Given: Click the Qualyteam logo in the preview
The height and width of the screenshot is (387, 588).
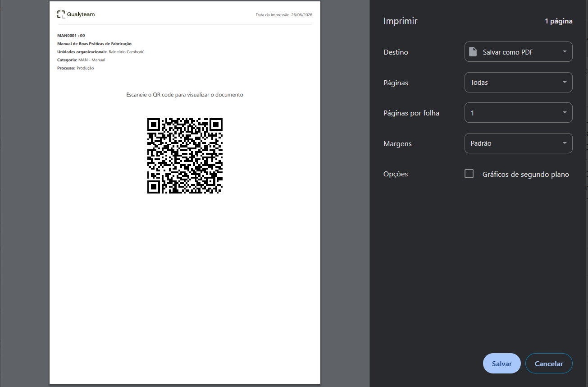Looking at the screenshot, I should [76, 14].
